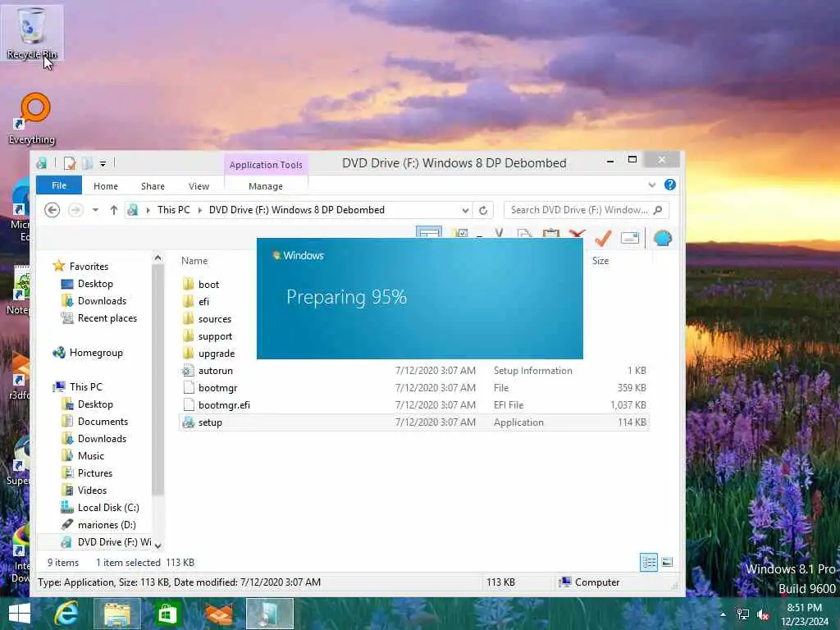
Task: Switch to Large icons view button in status bar
Action: pyautogui.click(x=667, y=562)
